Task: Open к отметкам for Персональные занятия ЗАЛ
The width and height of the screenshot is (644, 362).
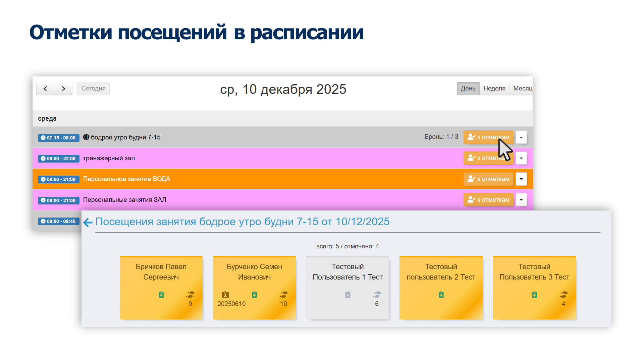Action: tap(488, 200)
